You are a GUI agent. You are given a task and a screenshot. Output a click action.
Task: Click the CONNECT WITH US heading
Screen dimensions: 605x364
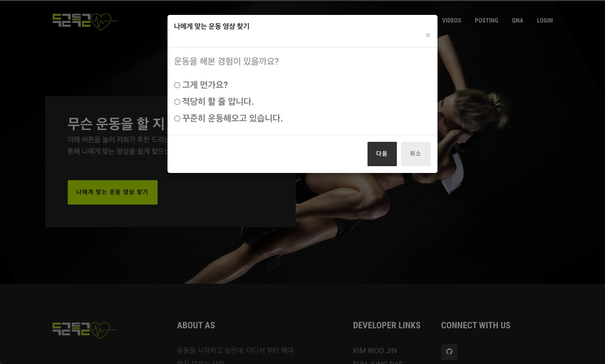(475, 326)
